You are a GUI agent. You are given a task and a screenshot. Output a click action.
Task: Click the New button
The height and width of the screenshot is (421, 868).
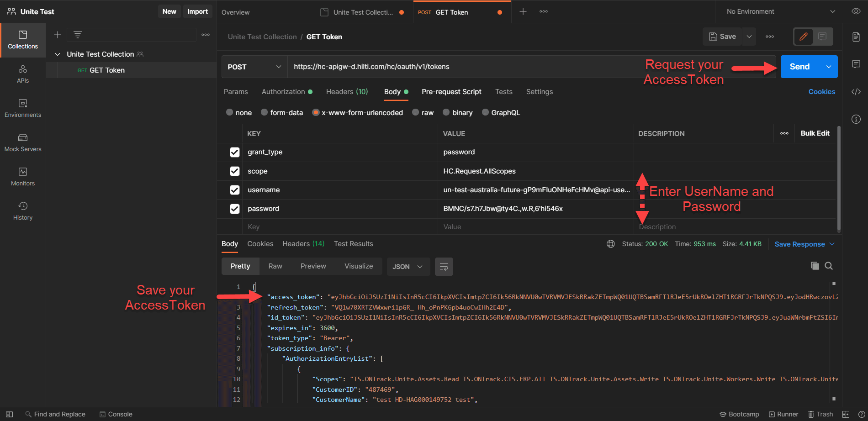169,11
